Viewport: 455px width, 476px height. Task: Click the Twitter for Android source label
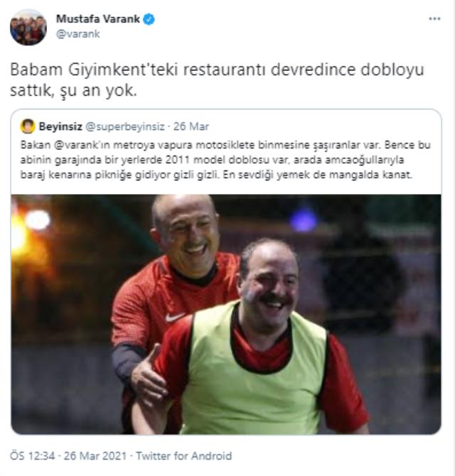pos(183,455)
